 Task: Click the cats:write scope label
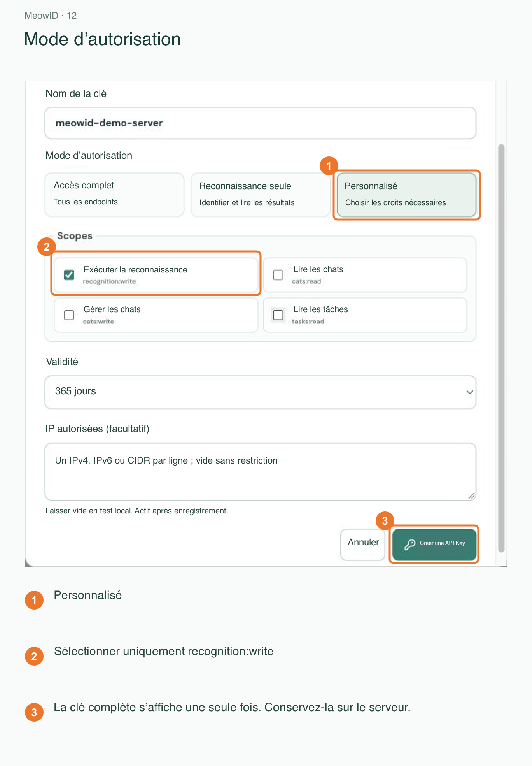point(98,322)
